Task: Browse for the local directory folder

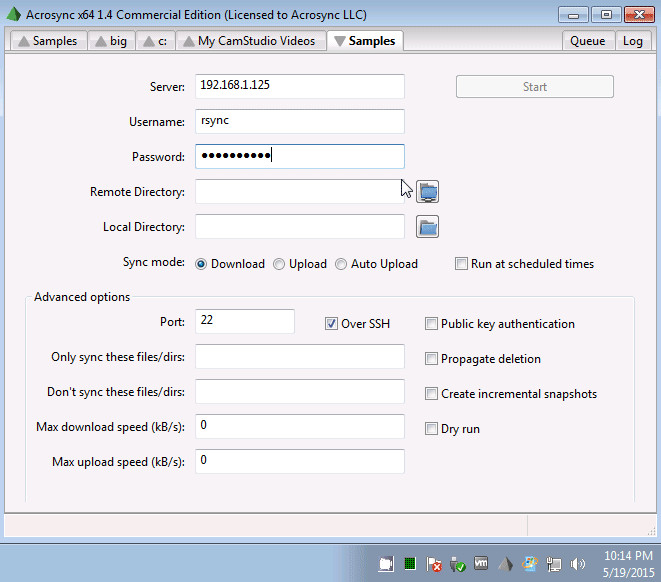Action: pyautogui.click(x=427, y=227)
